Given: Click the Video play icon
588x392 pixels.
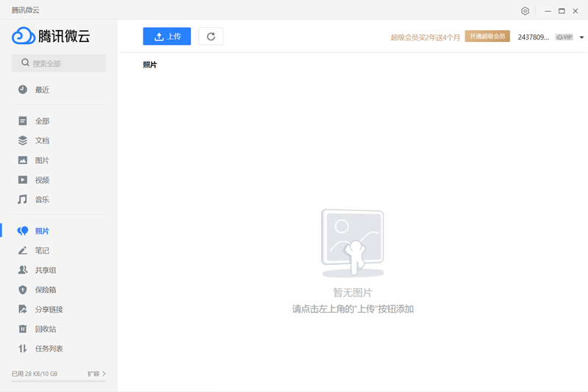Looking at the screenshot, I should [x=23, y=180].
